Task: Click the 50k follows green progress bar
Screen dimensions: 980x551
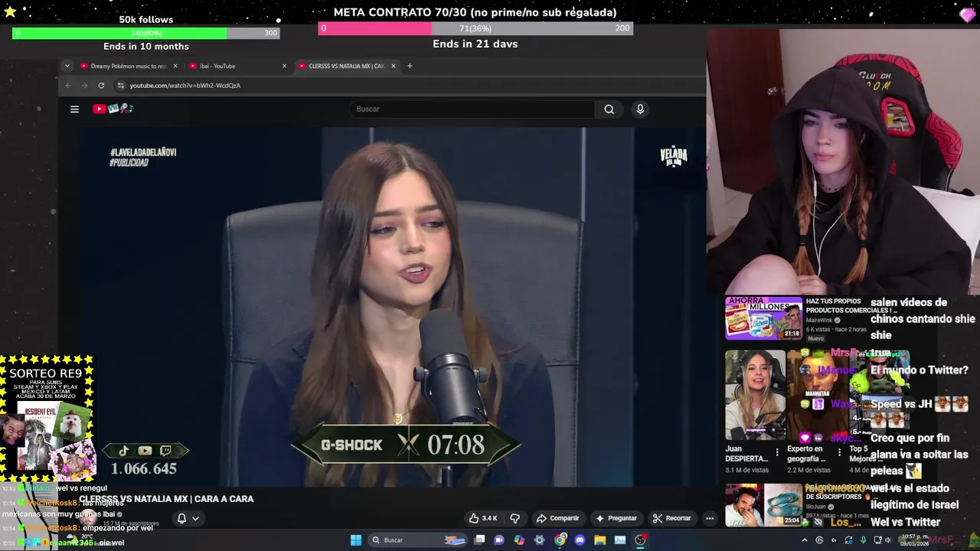Action: click(146, 33)
